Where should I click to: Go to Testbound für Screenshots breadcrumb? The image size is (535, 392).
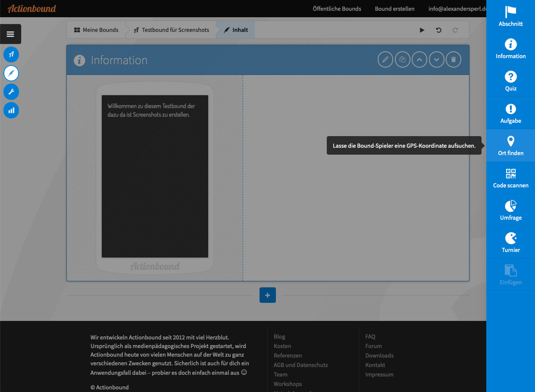click(172, 30)
